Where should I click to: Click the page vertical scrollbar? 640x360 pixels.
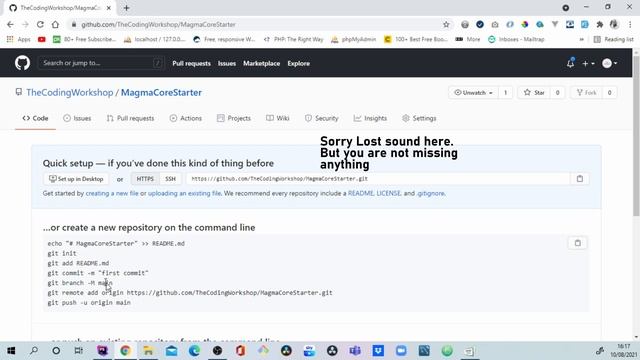pyautogui.click(x=636, y=136)
